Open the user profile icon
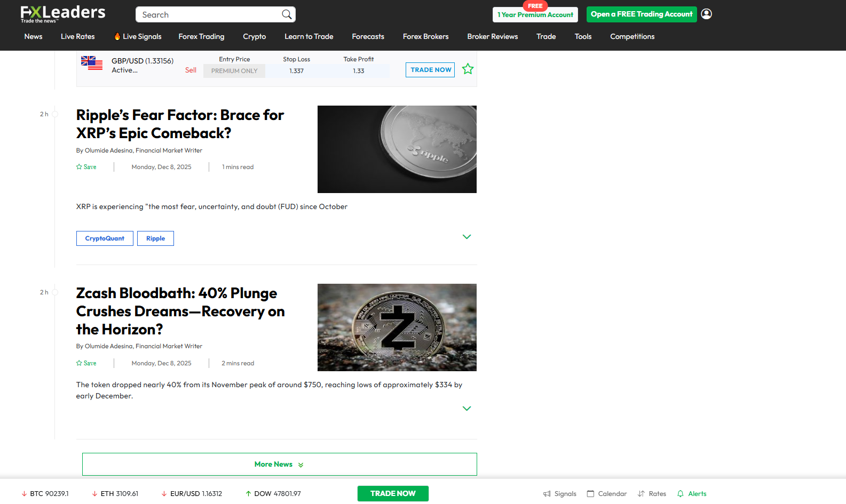Viewport: 846px width, 504px height. (x=706, y=14)
